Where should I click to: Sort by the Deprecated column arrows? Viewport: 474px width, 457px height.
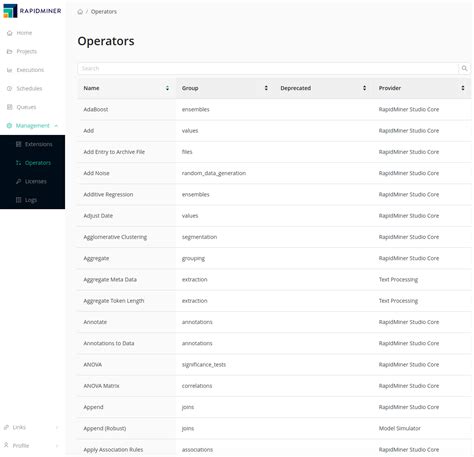pyautogui.click(x=364, y=88)
